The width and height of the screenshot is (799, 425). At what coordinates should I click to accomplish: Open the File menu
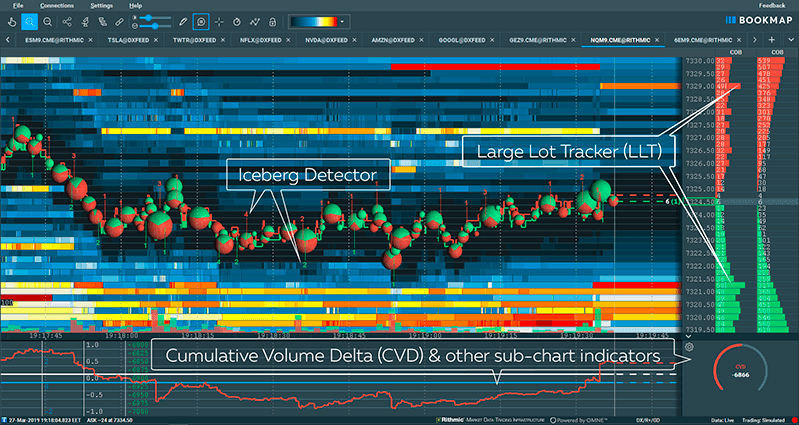coord(18,6)
